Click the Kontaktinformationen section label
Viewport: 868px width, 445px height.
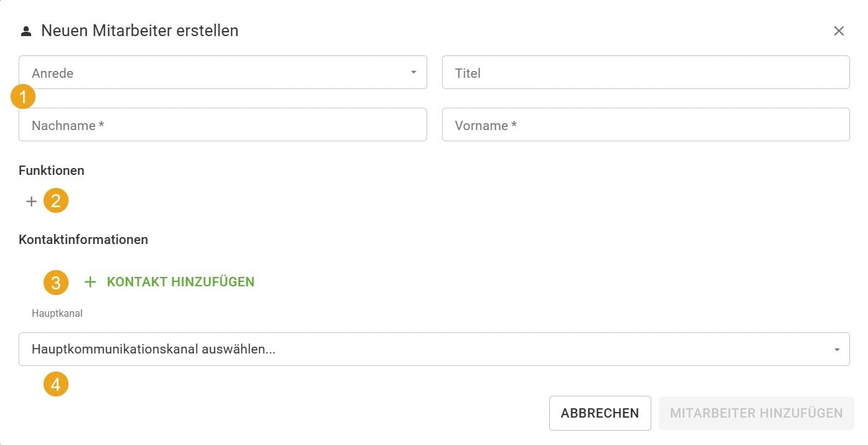coord(84,239)
